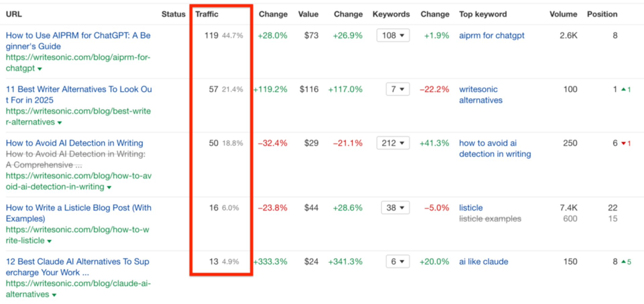The width and height of the screenshot is (644, 304).
Task: Select traffic change +333.3%
Action: point(270,261)
